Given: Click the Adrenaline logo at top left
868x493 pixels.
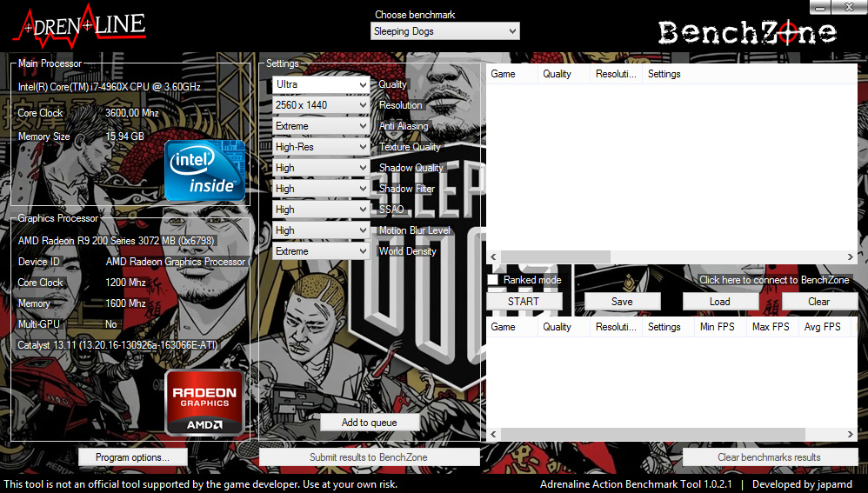Looking at the screenshot, I should [x=79, y=25].
